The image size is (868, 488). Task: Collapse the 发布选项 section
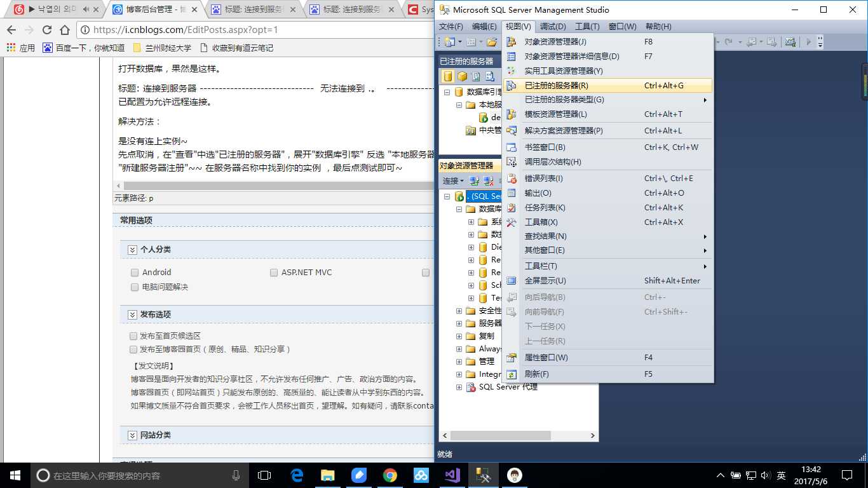coord(132,315)
